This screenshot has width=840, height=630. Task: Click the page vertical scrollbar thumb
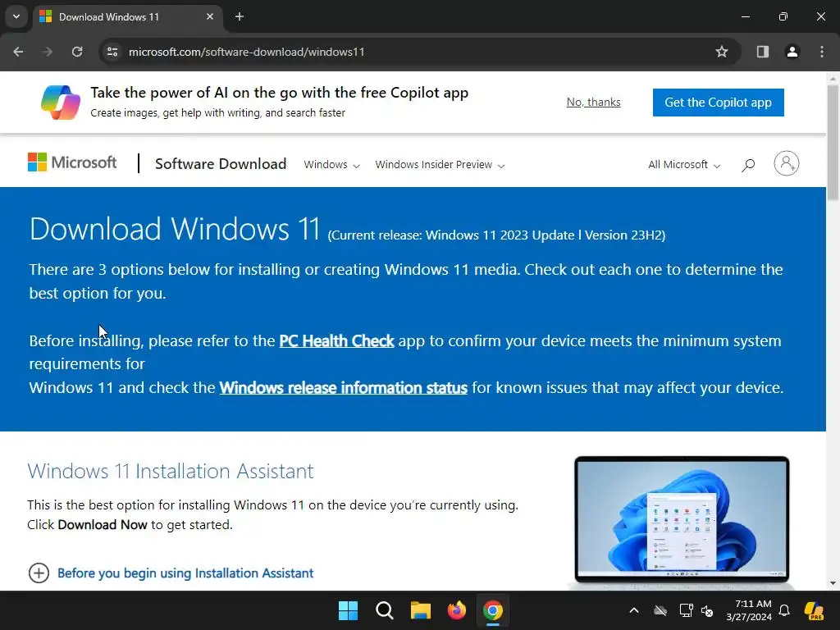833,143
